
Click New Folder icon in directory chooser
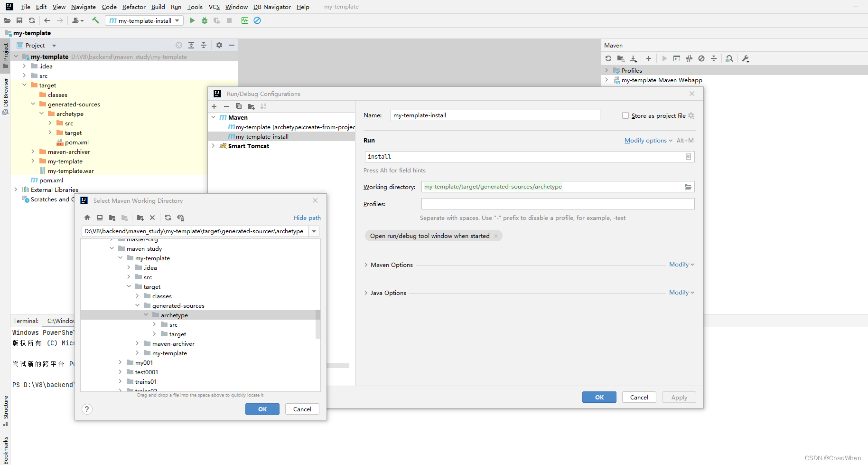point(140,218)
